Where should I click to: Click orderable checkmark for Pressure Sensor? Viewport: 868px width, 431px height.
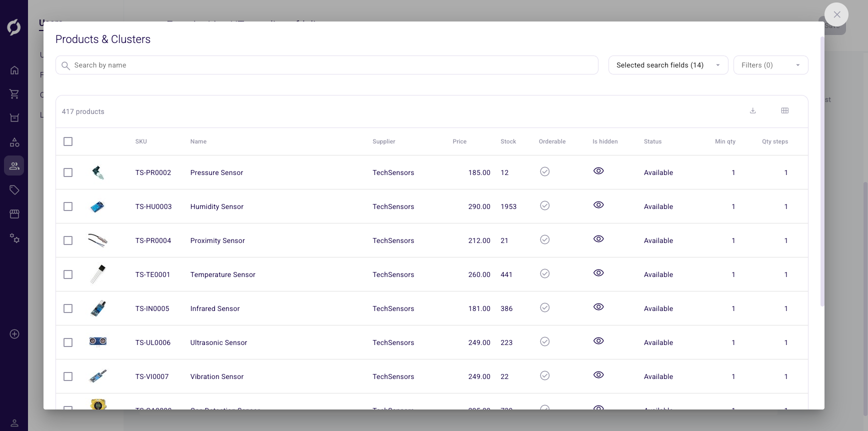point(545,171)
